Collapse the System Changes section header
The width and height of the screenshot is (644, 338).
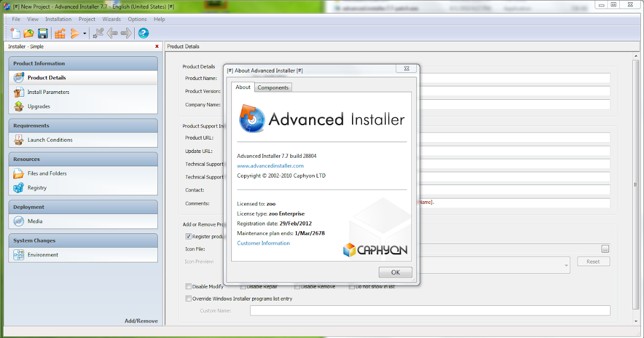(x=83, y=241)
